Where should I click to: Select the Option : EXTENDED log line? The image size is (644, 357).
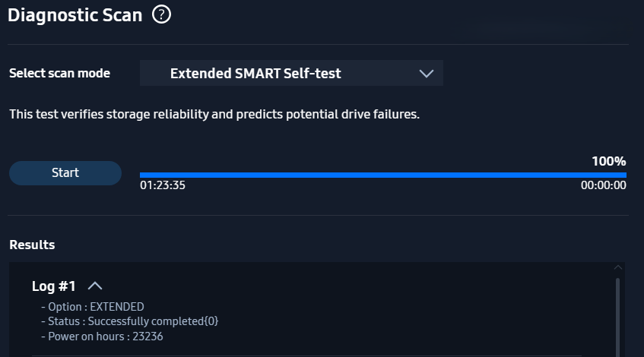point(93,307)
